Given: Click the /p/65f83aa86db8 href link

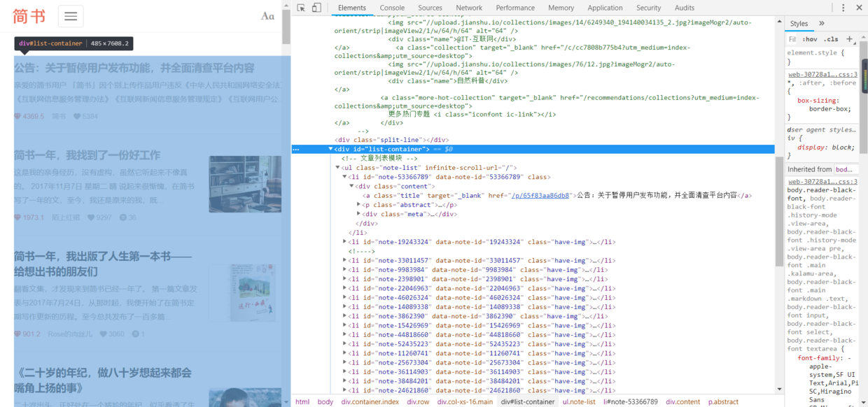Looking at the screenshot, I should pos(540,195).
